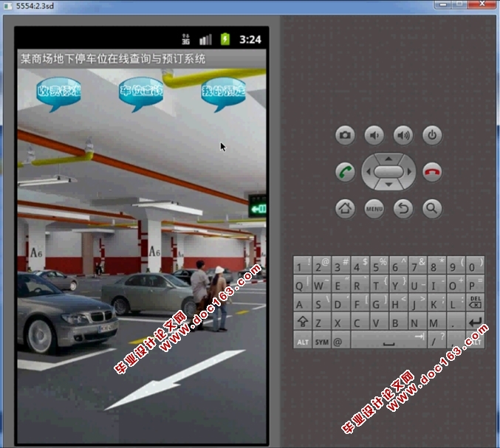
Task: Click the app title 某商场地下停车位在线查询与预订系统
Action: pos(113,58)
